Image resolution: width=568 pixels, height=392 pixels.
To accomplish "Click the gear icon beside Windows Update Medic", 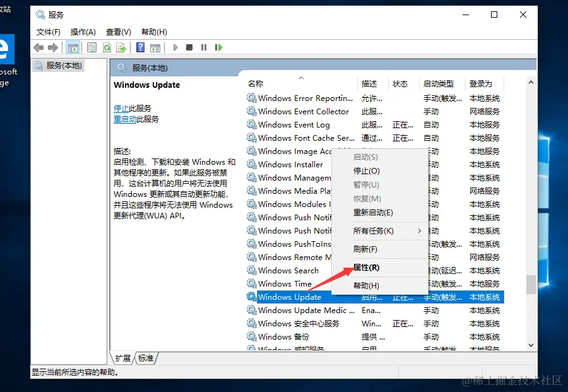I will pos(251,310).
